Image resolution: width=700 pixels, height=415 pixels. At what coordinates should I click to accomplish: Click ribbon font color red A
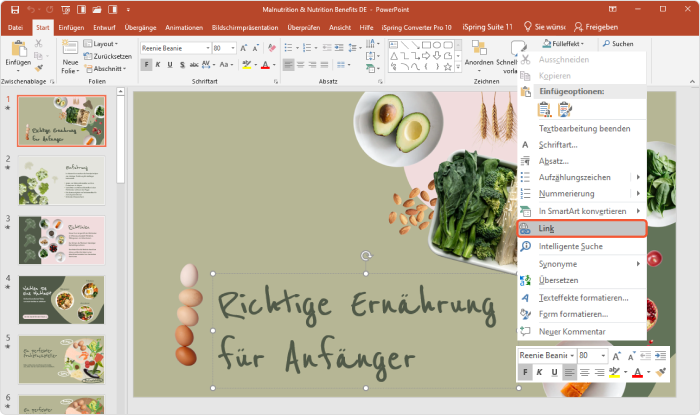pos(265,65)
